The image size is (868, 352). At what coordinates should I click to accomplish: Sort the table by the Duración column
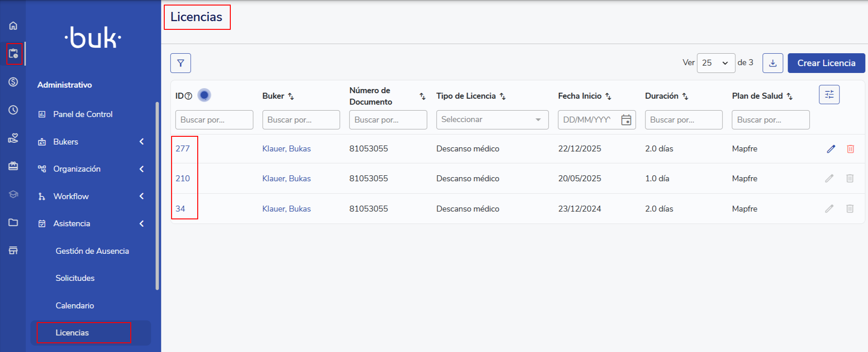685,96
